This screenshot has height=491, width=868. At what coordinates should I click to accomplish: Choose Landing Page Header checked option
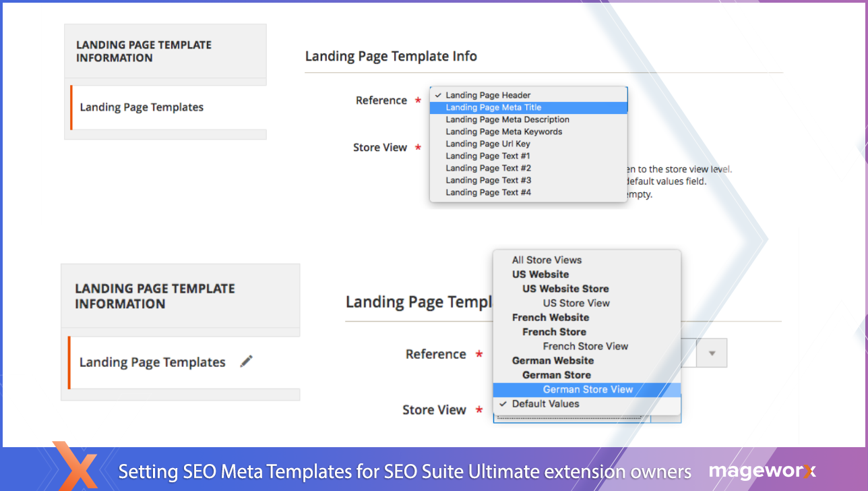tap(488, 95)
